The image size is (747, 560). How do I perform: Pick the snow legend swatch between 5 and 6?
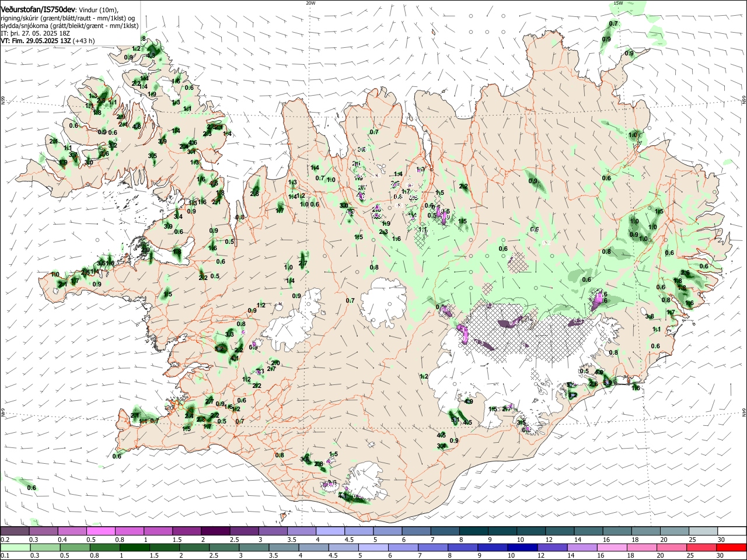(x=388, y=531)
